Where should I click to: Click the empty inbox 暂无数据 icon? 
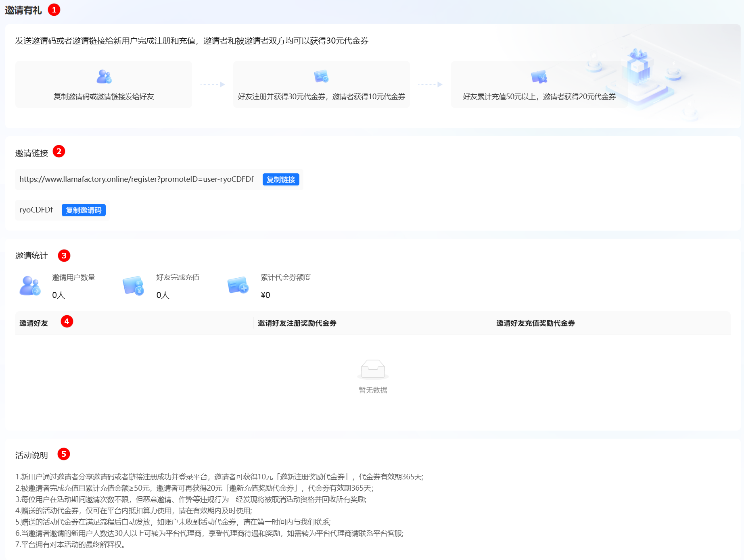click(x=373, y=369)
